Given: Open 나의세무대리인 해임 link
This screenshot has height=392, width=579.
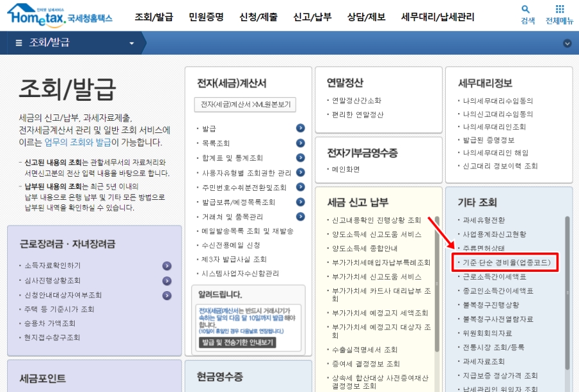Looking at the screenshot, I should pyautogui.click(x=495, y=153).
